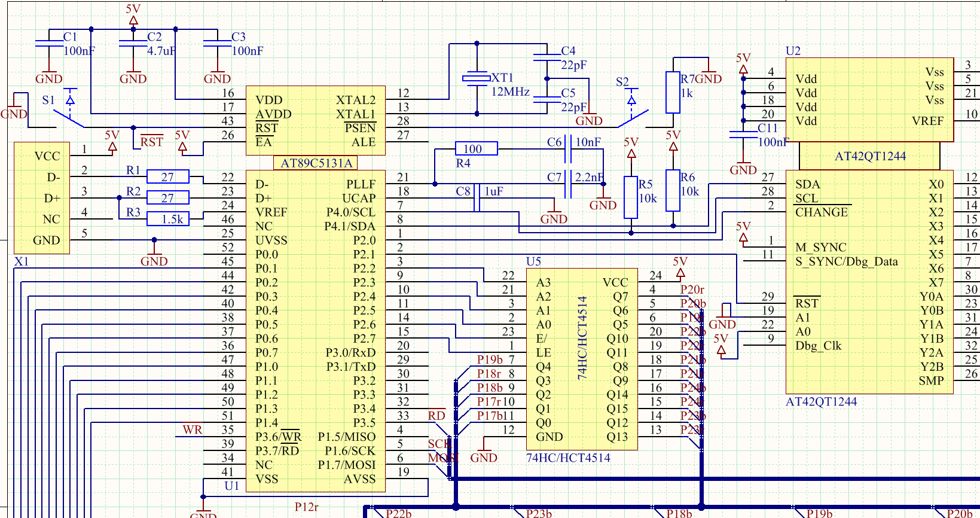Select capacitor C8 1uF symbol
980x518 pixels.
(477, 197)
